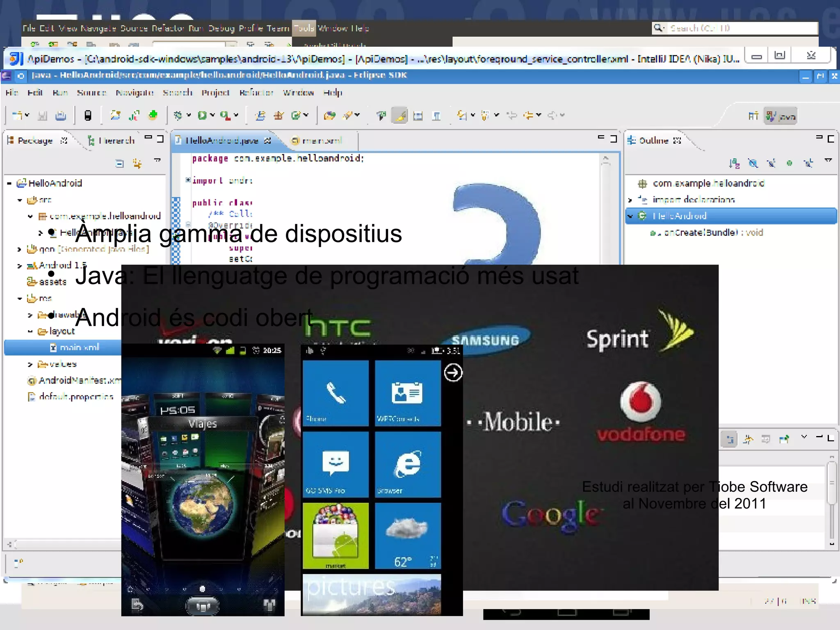Image resolution: width=840 pixels, height=630 pixels.
Task: Click the Forward navigation arrow icon
Action: click(x=552, y=115)
